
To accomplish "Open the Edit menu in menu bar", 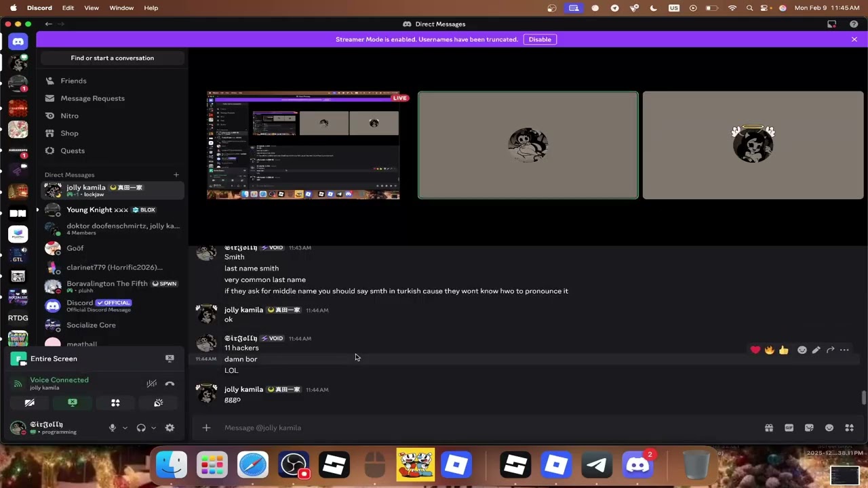I will coord(68,8).
